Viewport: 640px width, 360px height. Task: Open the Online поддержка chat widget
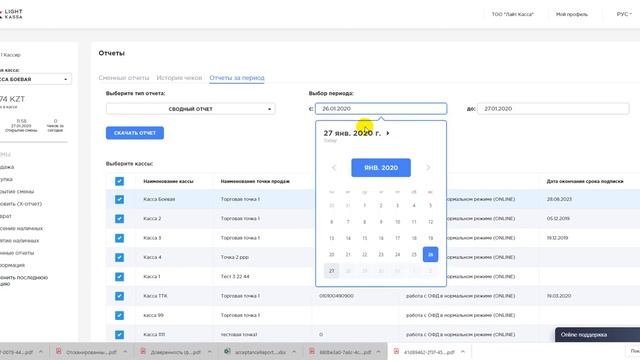coord(598,335)
